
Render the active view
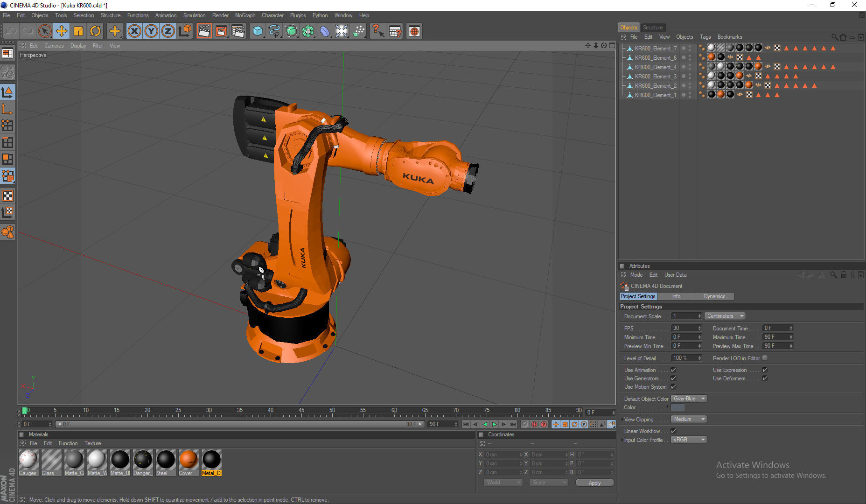pyautogui.click(x=204, y=31)
